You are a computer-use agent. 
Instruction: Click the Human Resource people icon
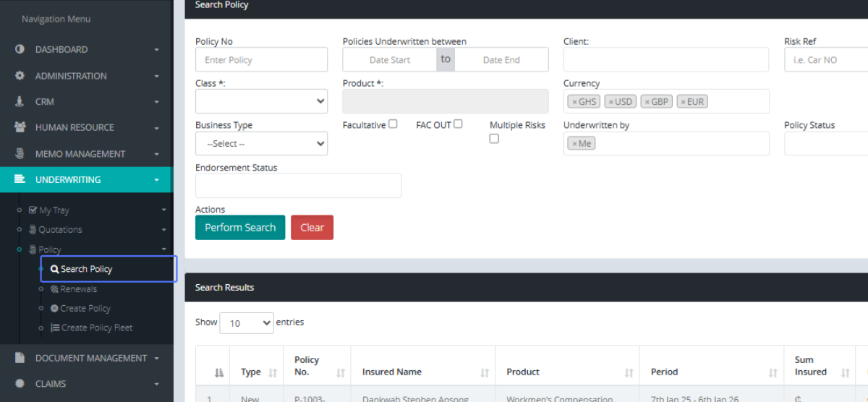pos(20,128)
